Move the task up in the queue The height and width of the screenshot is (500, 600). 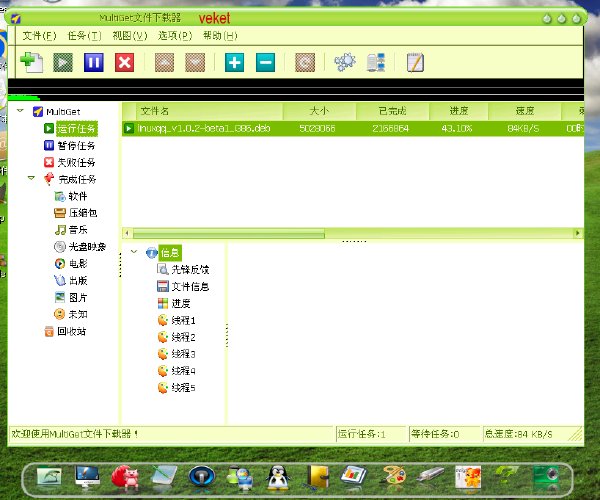tap(164, 62)
